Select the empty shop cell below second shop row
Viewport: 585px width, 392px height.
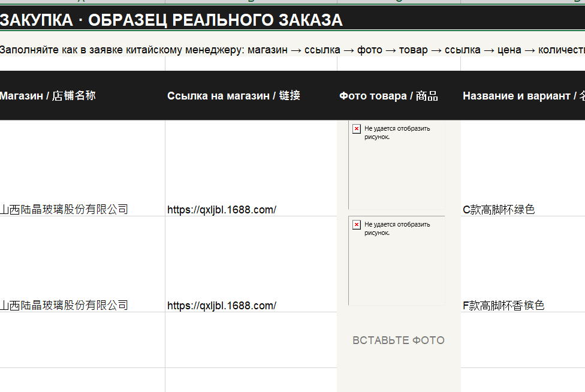[83, 340]
